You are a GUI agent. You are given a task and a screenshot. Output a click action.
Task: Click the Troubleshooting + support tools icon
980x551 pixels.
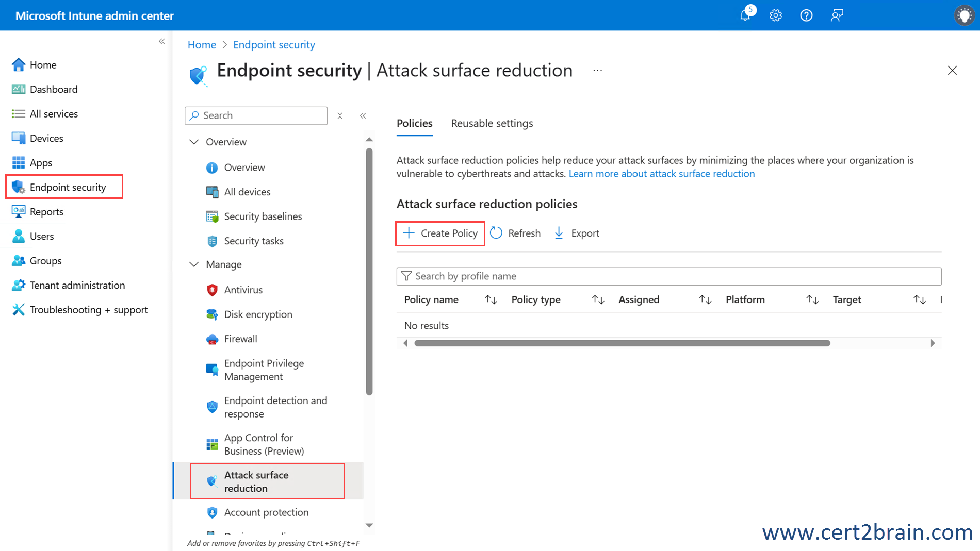coord(19,309)
